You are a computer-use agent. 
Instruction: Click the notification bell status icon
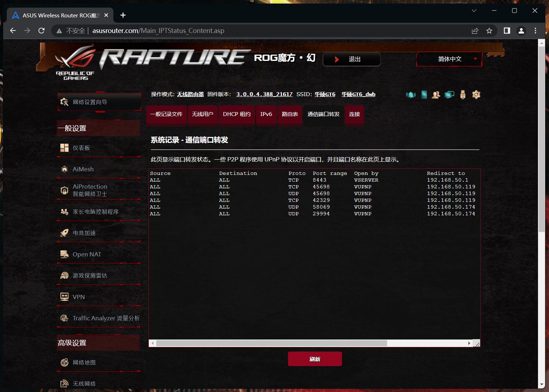[x=411, y=95]
